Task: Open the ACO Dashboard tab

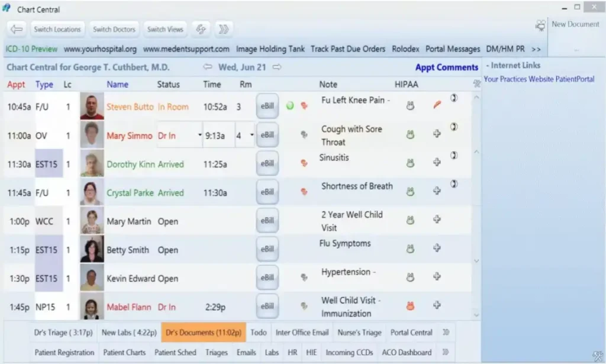Action: (x=406, y=352)
